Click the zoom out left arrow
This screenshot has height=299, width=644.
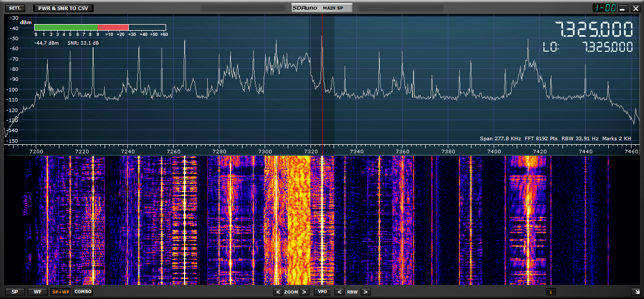278,292
